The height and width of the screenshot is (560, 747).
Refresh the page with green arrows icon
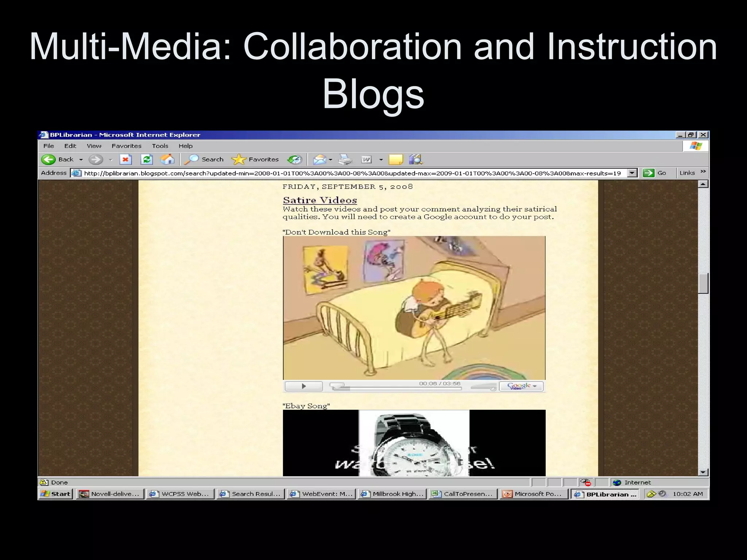(147, 159)
